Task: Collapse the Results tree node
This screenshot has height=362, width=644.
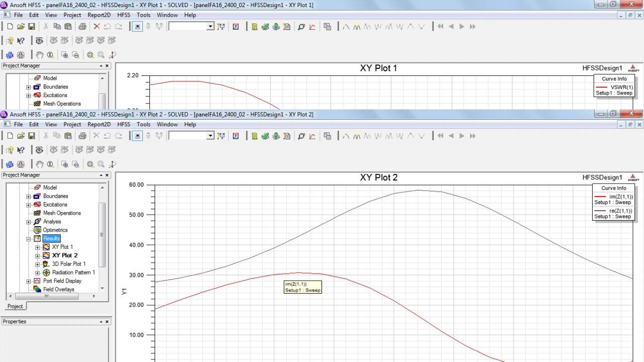Action: pyautogui.click(x=29, y=239)
